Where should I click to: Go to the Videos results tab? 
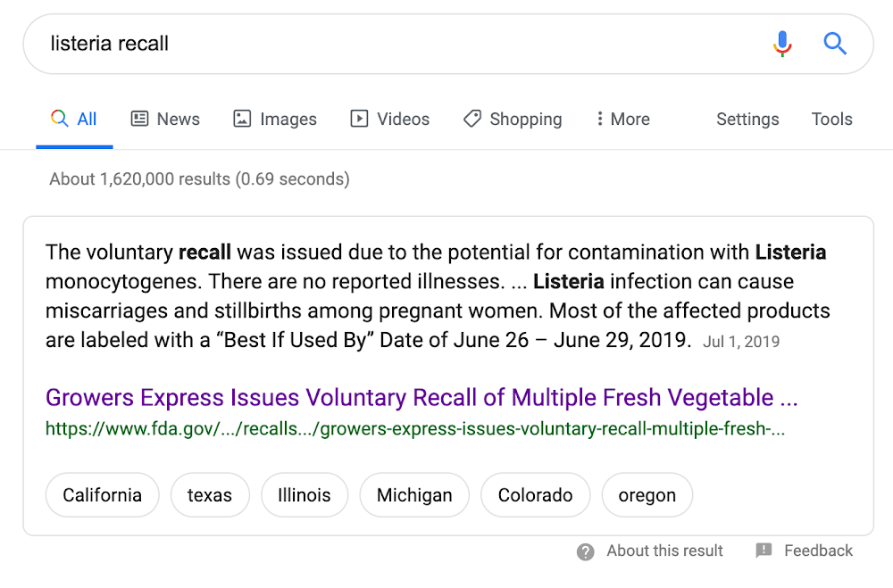coord(389,119)
